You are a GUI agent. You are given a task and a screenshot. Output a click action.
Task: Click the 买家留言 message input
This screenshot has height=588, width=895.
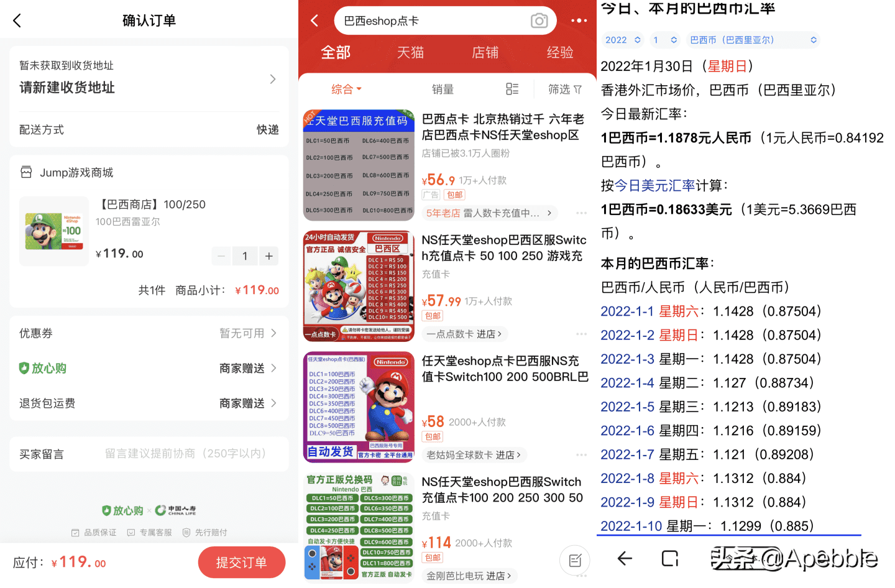point(186,454)
